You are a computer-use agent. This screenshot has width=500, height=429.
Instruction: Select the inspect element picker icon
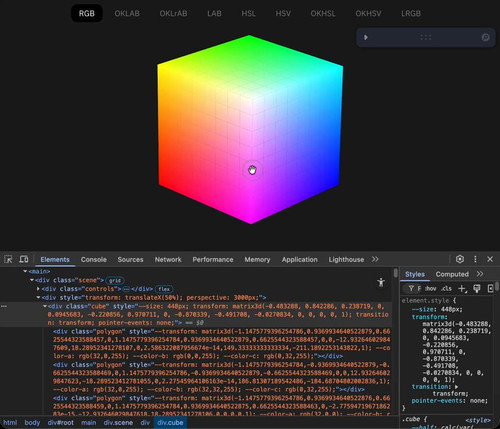click(x=8, y=259)
